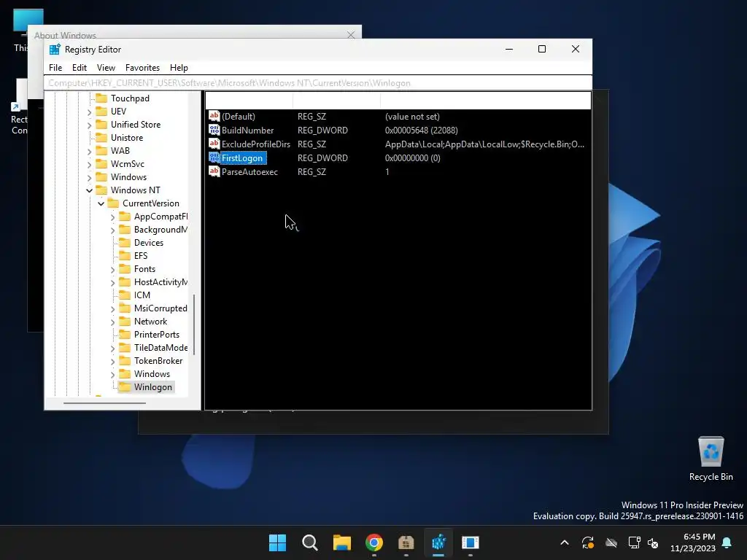This screenshot has width=747, height=560.
Task: Open the File menu
Action: (55, 68)
